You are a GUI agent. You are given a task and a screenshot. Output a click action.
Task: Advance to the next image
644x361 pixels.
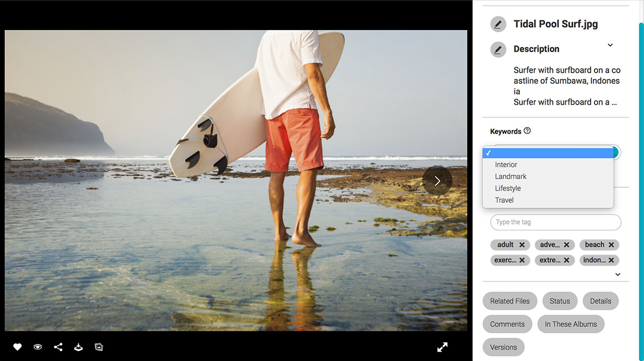coord(437,180)
